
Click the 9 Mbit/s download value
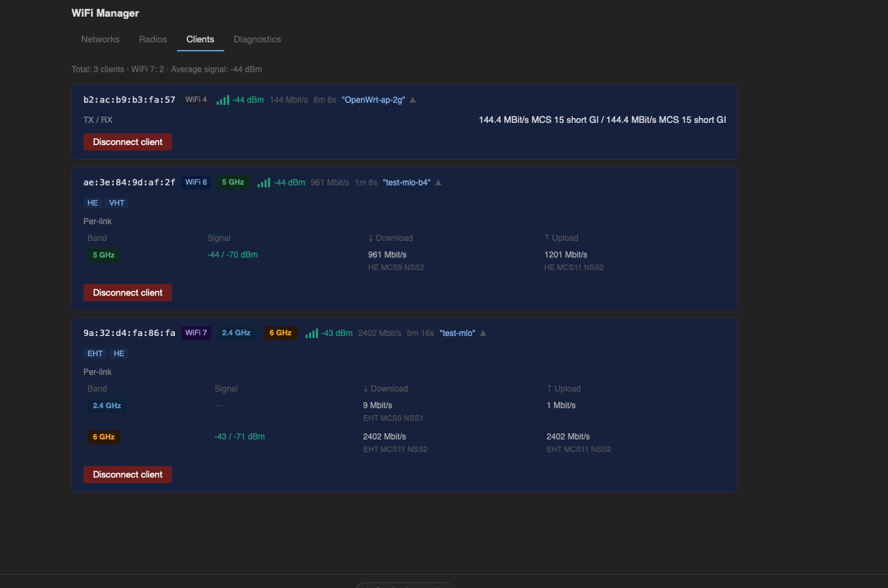point(378,405)
